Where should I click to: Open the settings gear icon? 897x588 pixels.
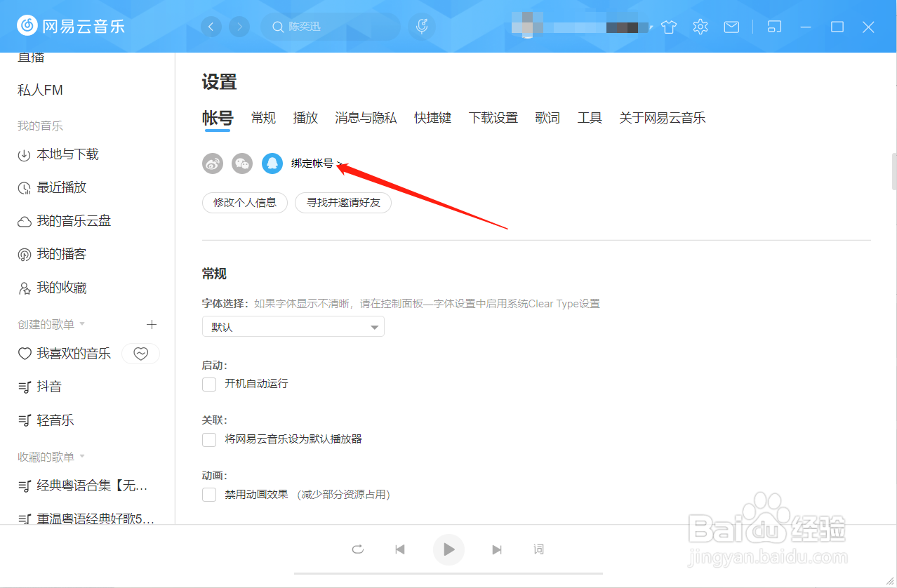(x=700, y=27)
